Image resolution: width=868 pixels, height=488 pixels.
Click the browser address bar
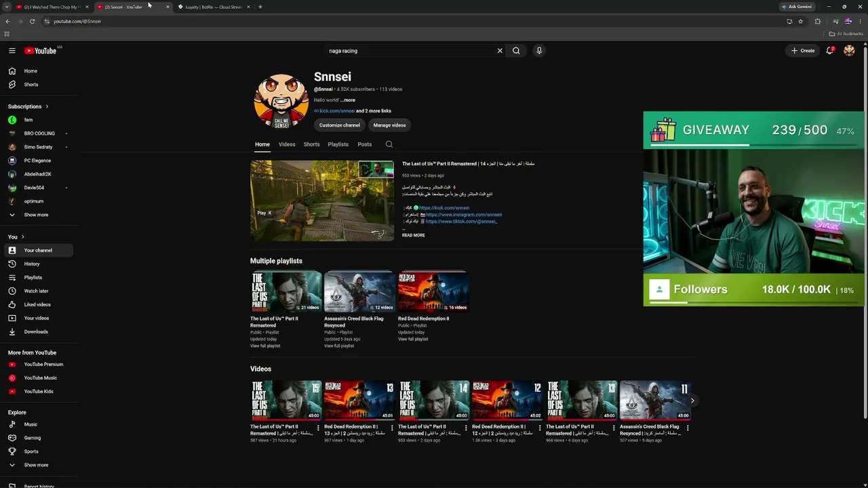coord(414,21)
